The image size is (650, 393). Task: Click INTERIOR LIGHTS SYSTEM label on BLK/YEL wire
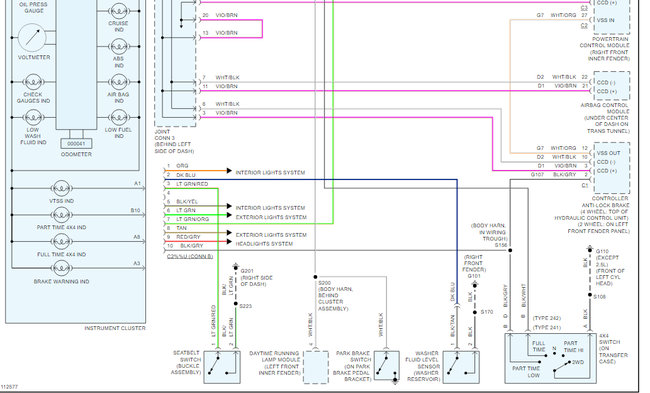tap(270, 208)
